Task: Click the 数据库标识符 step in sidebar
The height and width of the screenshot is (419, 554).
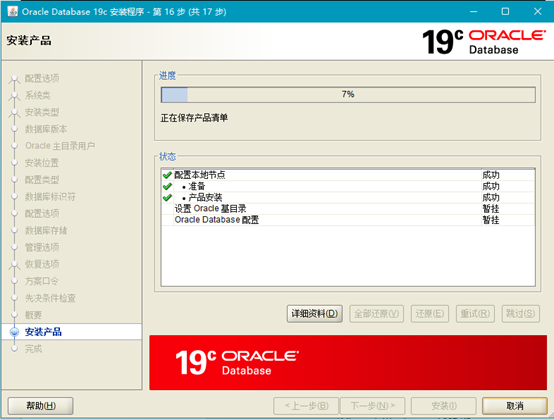Action: tap(50, 196)
